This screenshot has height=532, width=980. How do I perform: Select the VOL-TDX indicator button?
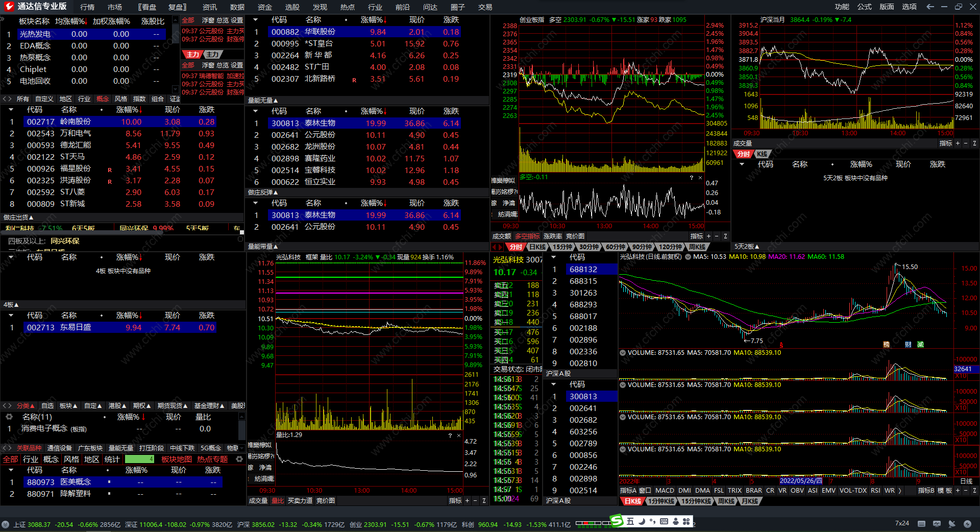(853, 491)
